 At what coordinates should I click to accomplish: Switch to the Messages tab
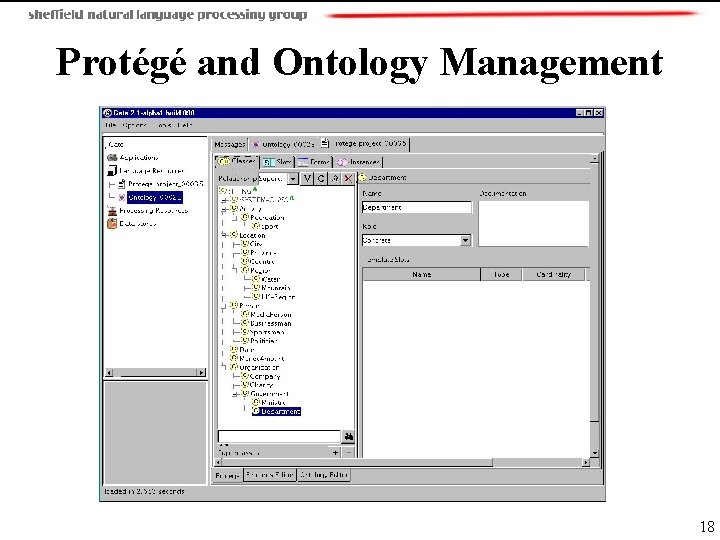(x=230, y=144)
